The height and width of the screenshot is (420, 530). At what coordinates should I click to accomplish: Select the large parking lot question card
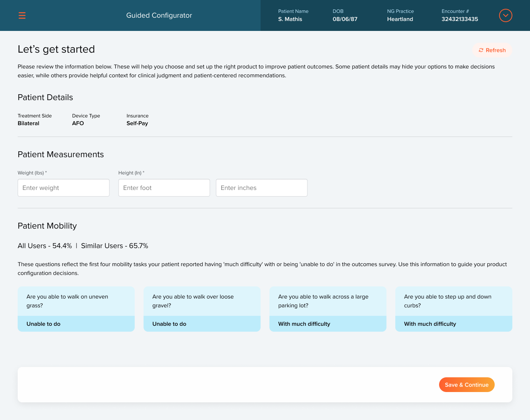tap(328, 309)
